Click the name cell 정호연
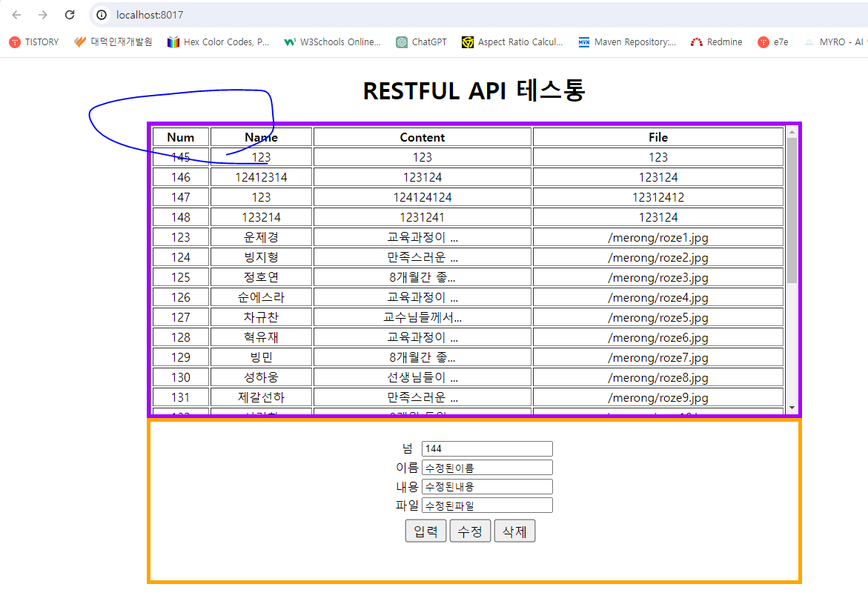The height and width of the screenshot is (610, 868). coord(261,277)
